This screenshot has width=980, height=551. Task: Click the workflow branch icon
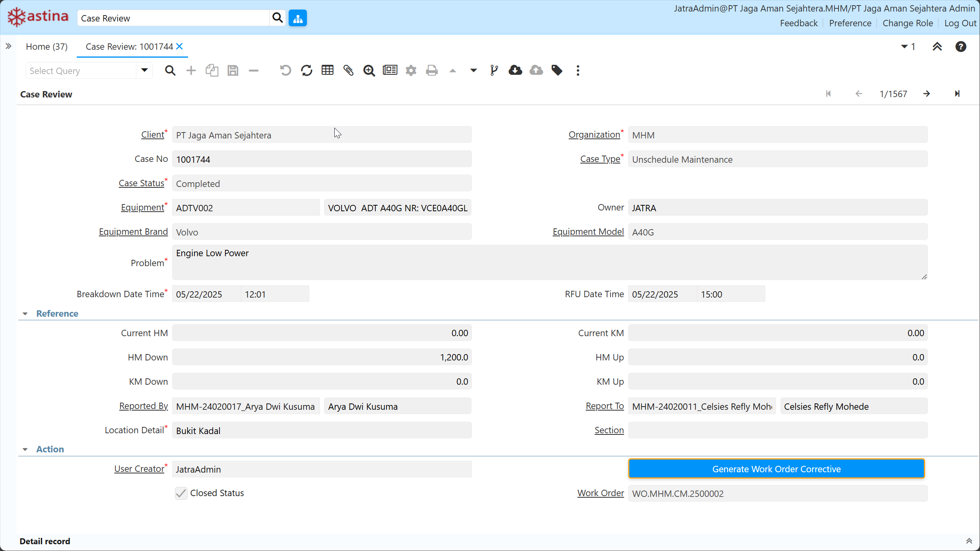coord(494,70)
